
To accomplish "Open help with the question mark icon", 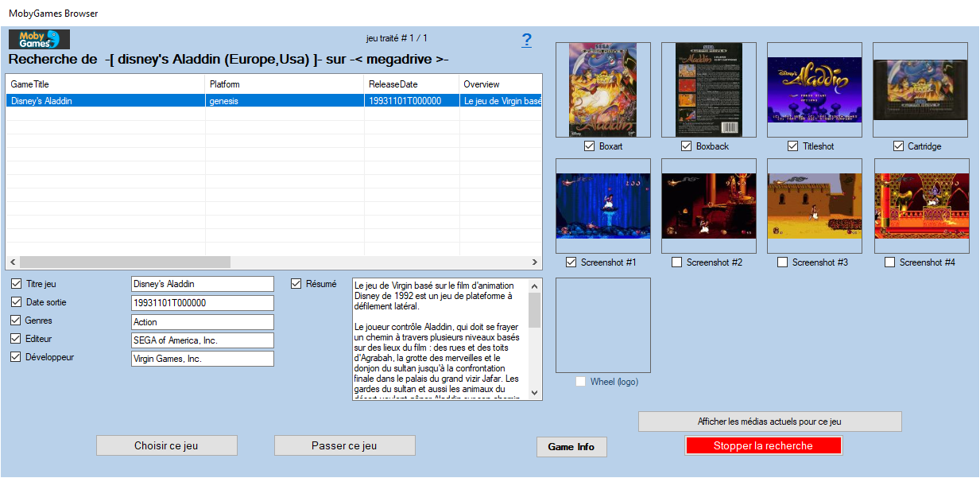I will (526, 41).
